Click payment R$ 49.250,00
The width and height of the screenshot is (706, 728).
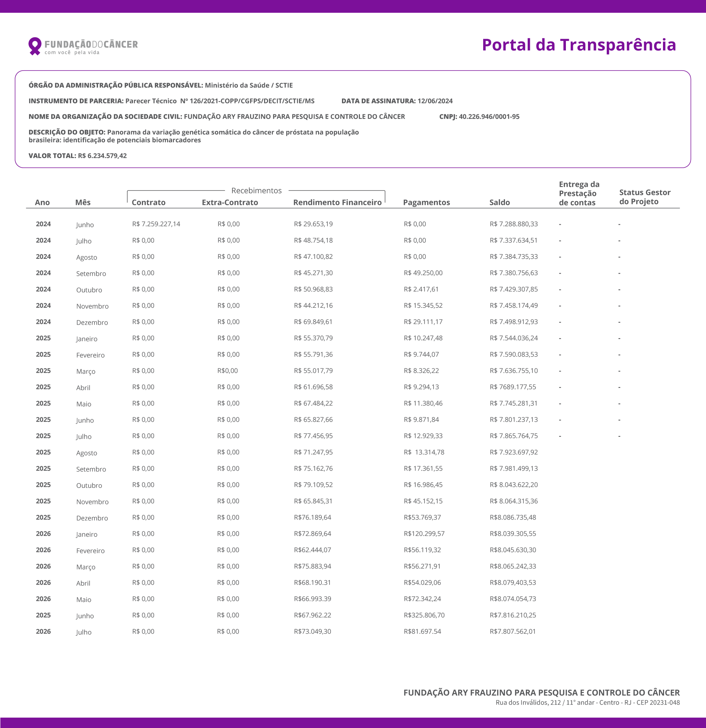(x=423, y=273)
